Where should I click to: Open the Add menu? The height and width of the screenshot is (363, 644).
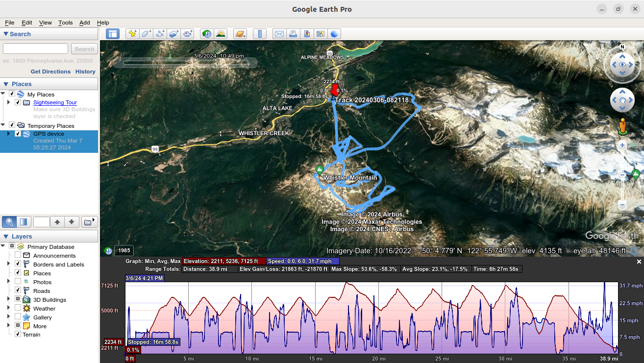[85, 23]
